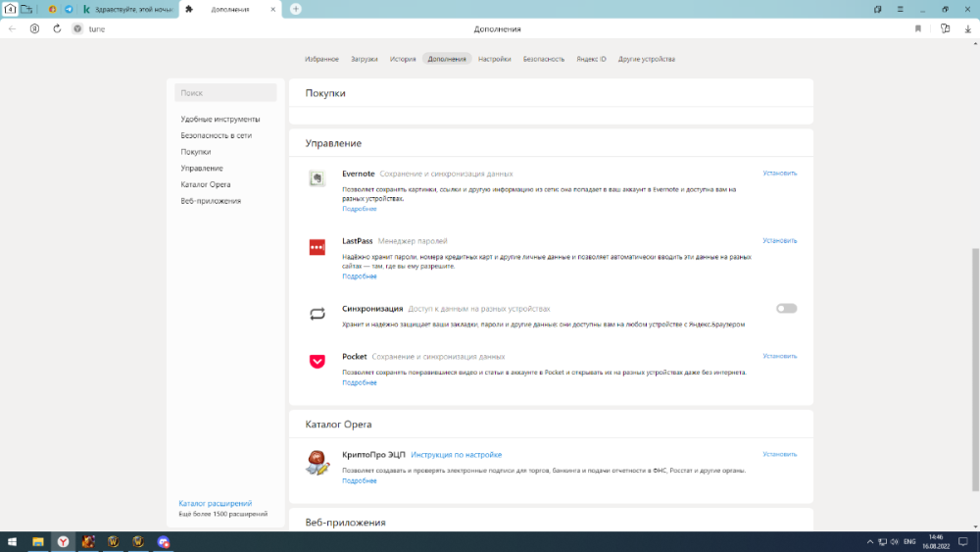
Task: Jump to Веб-приложения in sidebar
Action: coord(211,201)
